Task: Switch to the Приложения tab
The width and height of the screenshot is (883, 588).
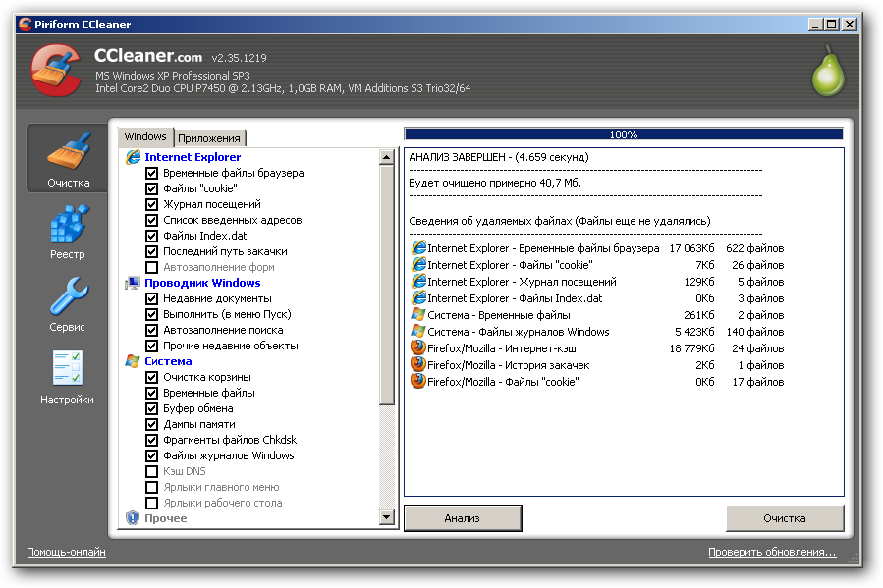Action: (x=209, y=138)
